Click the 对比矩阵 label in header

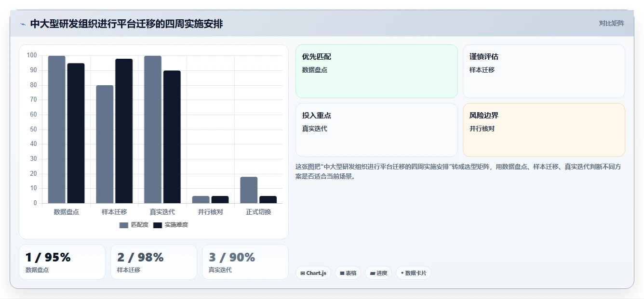[611, 23]
